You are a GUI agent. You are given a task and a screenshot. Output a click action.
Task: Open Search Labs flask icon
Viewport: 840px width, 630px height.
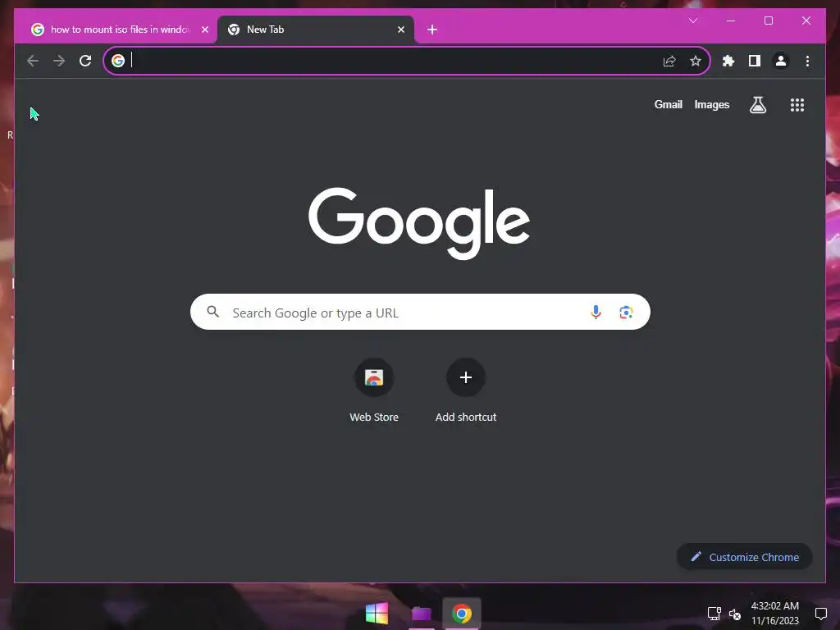pyautogui.click(x=757, y=105)
